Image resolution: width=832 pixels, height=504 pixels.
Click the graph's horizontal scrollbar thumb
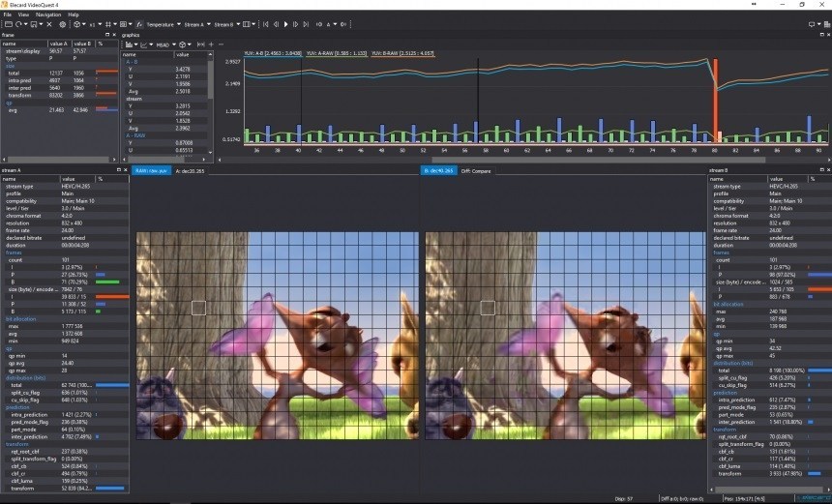pyautogui.click(x=599, y=160)
